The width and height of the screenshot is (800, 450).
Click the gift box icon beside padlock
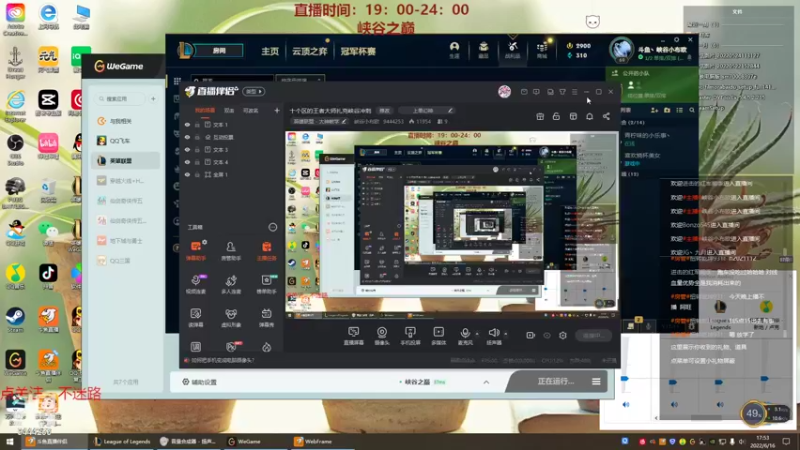[540, 116]
